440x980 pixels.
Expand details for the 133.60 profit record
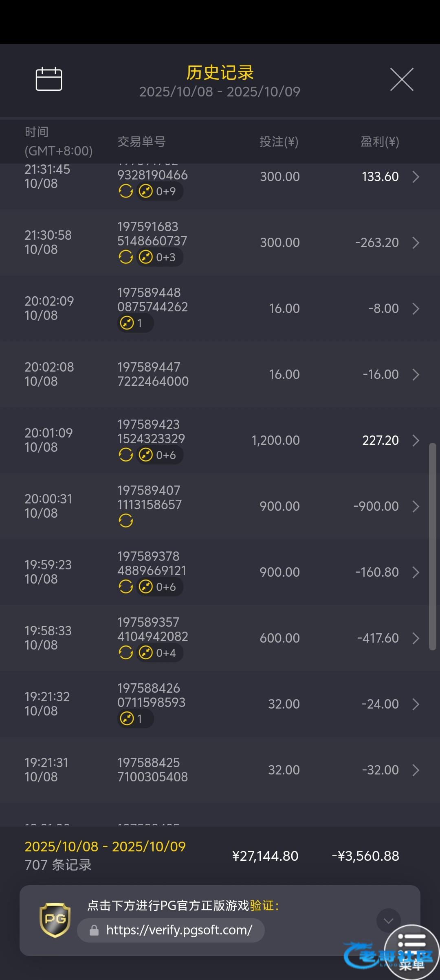coord(416,177)
